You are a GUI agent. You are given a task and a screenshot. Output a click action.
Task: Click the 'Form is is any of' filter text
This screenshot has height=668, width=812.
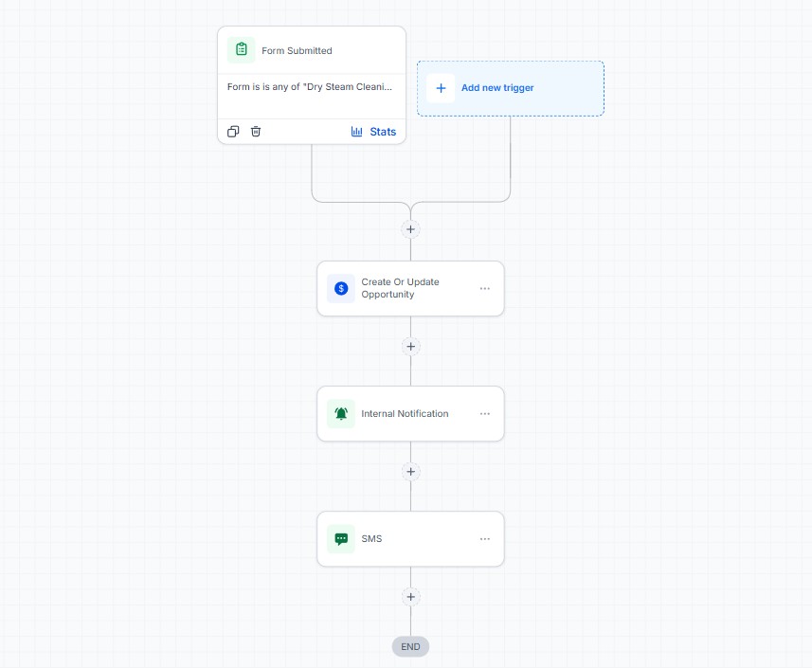(x=310, y=87)
